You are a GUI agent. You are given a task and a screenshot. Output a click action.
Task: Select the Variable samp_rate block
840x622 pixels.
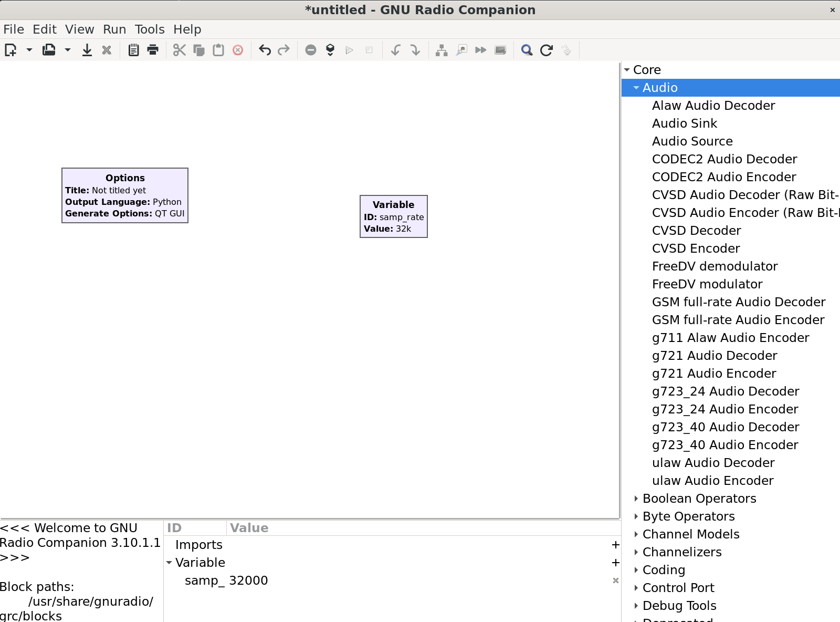[394, 216]
